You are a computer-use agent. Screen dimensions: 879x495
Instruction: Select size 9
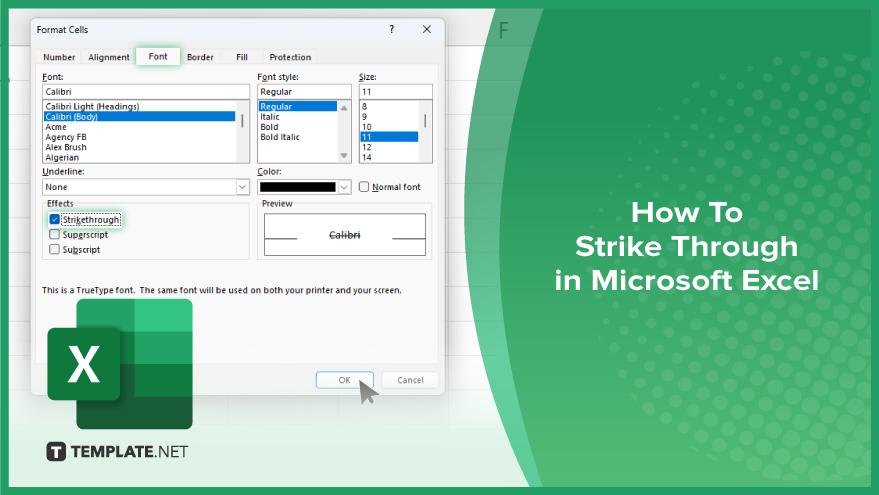click(389, 117)
